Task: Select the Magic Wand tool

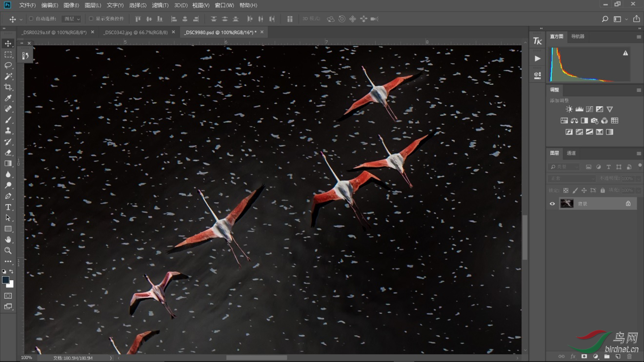Action: [x=8, y=76]
